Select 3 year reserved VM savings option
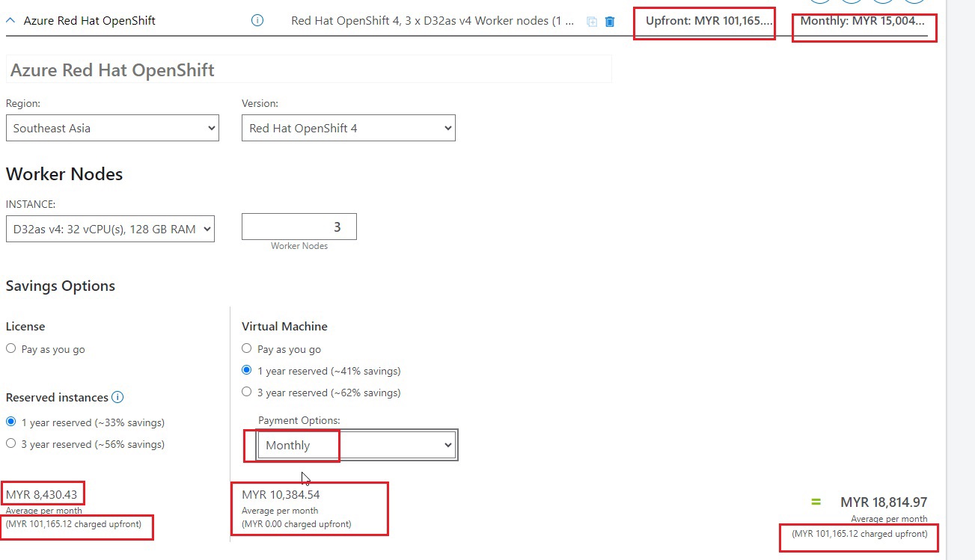975x560 pixels. pos(246,392)
